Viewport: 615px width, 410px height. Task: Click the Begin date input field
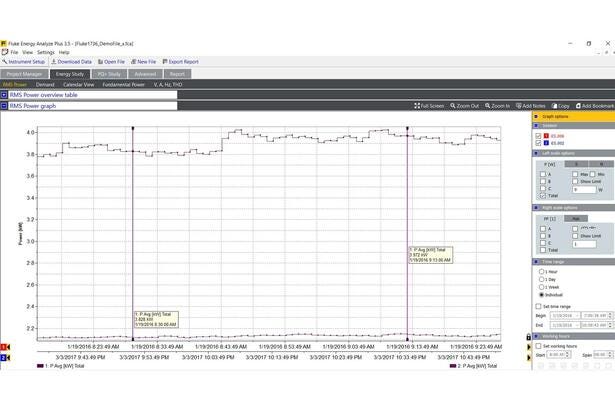coord(567,315)
